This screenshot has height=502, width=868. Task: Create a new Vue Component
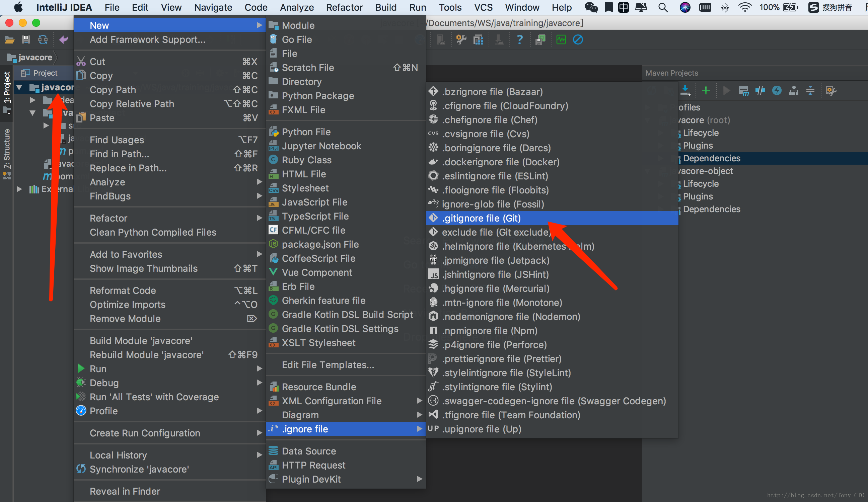click(x=346, y=272)
